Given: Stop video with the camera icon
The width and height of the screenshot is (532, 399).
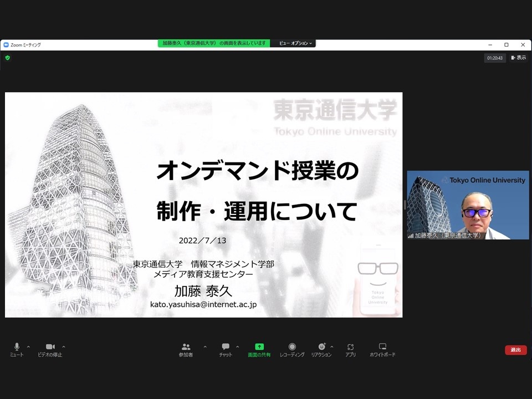Looking at the screenshot, I should click(50, 350).
